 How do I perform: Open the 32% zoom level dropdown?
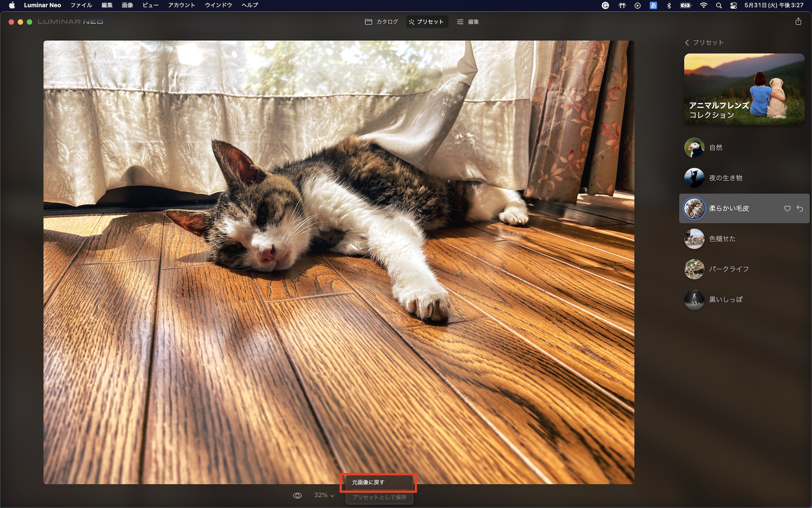tap(324, 495)
